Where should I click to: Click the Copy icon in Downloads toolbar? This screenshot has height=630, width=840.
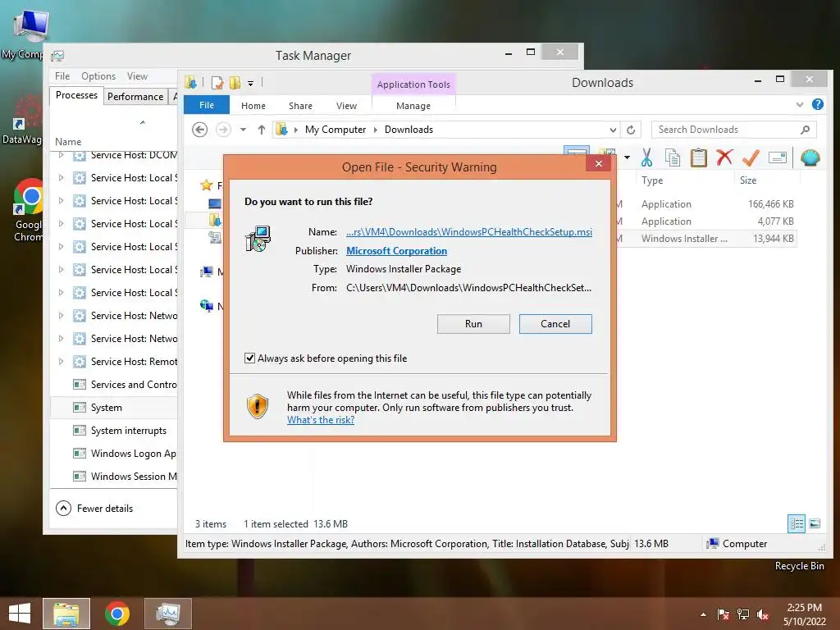(x=673, y=157)
